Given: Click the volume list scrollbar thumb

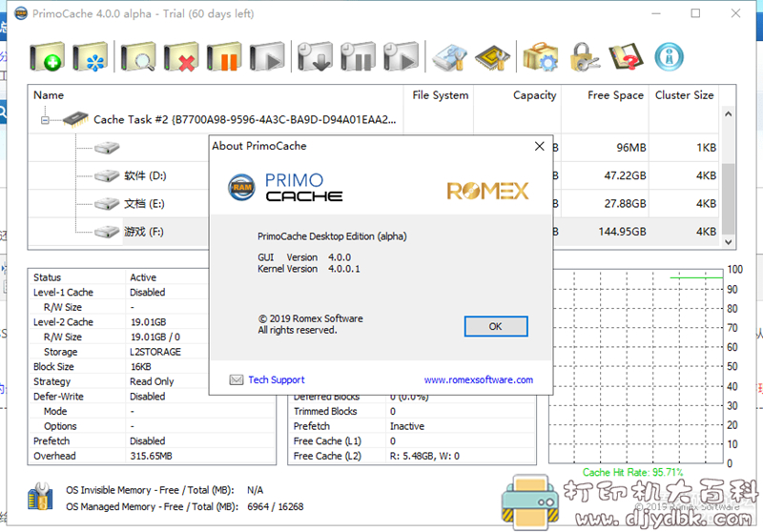Looking at the screenshot, I should click(x=728, y=199).
